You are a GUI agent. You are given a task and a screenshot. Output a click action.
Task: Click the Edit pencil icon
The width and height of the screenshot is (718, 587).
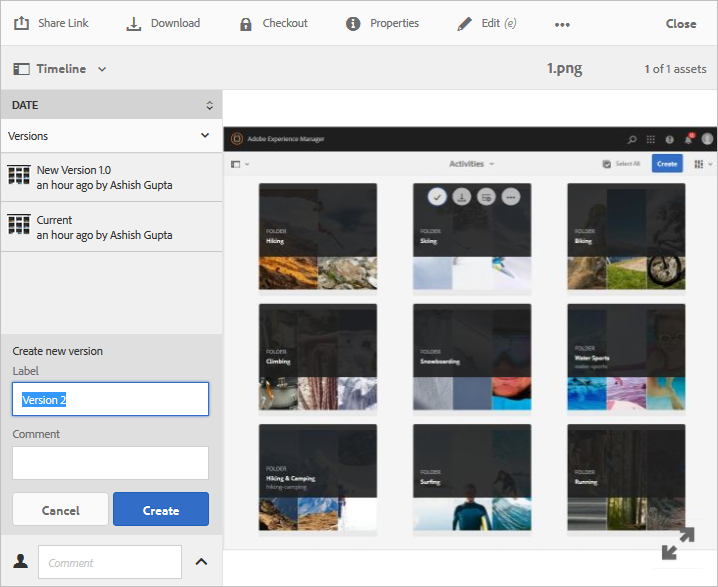464,23
